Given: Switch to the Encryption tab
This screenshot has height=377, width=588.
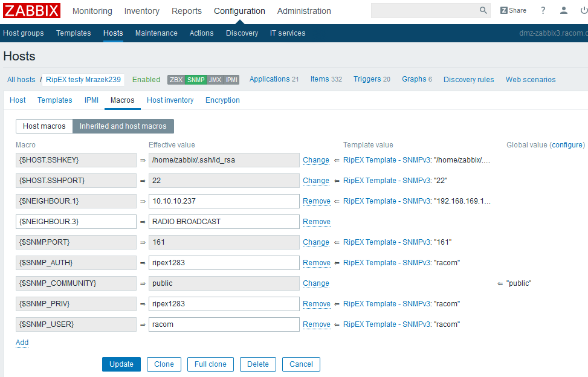Looking at the screenshot, I should (x=222, y=100).
